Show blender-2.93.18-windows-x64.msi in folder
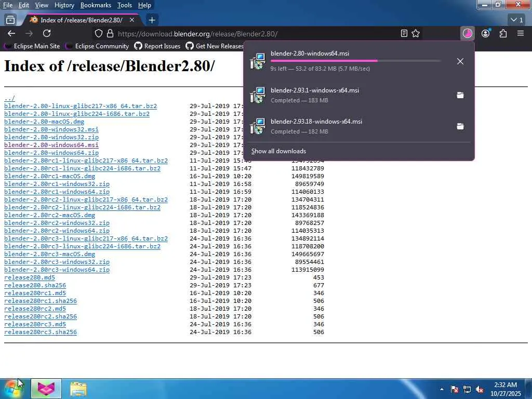Viewport: 532px width, 399px height. point(460,127)
